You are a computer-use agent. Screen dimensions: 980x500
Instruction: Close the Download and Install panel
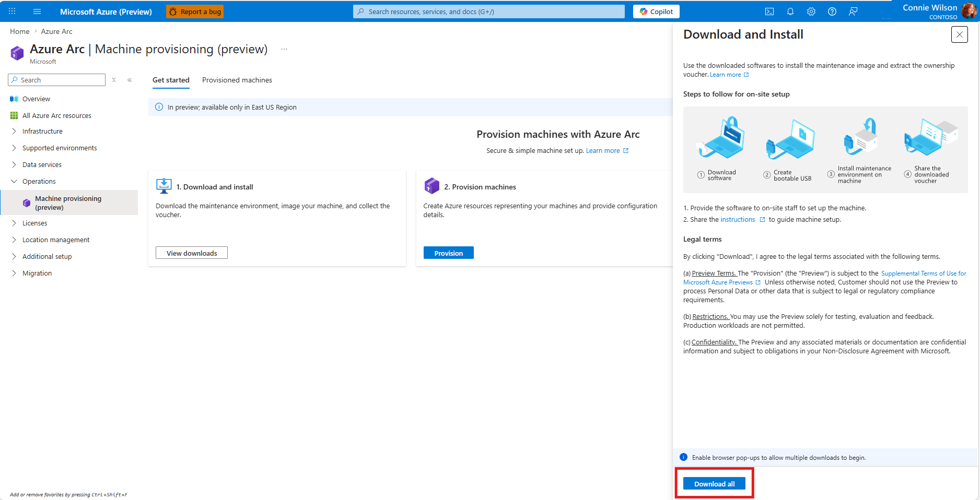(960, 34)
